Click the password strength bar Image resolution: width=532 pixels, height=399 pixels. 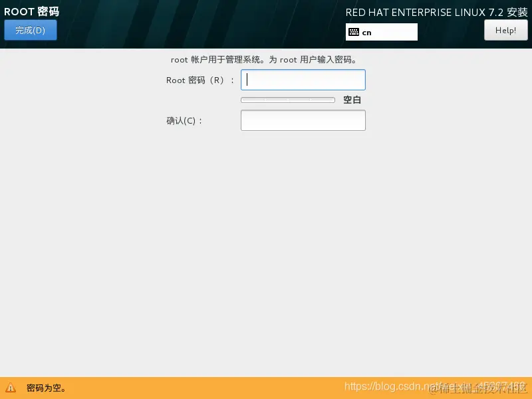click(x=288, y=100)
